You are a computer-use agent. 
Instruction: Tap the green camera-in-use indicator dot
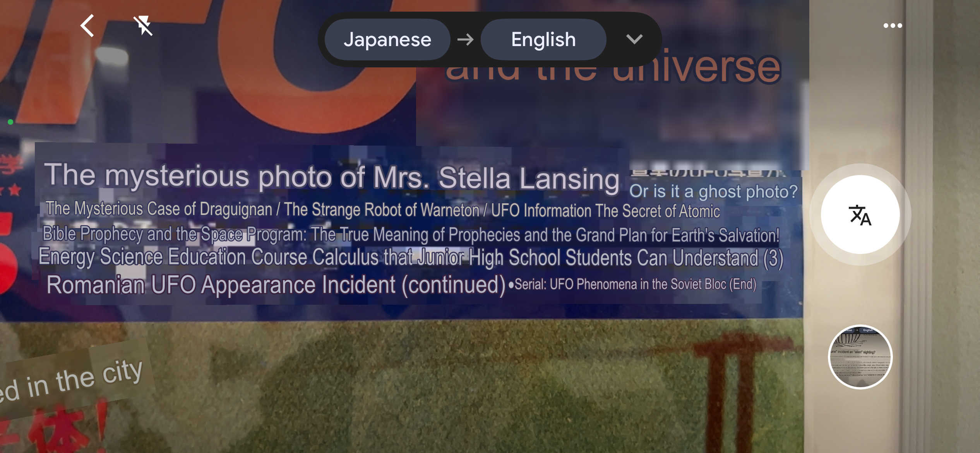coord(10,122)
